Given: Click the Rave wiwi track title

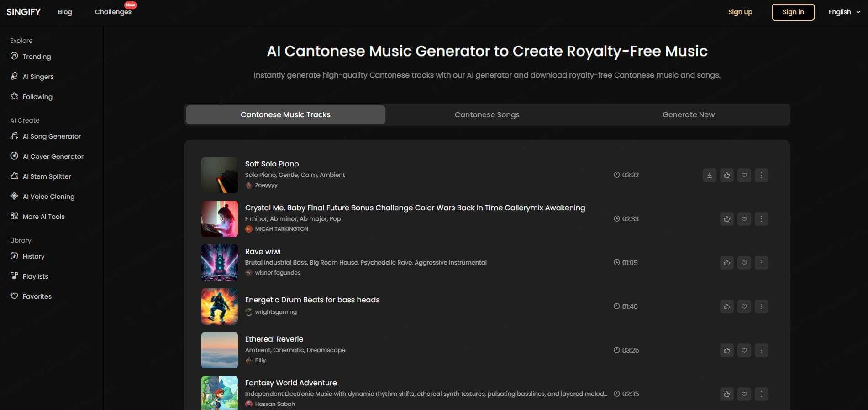Looking at the screenshot, I should [x=263, y=251].
